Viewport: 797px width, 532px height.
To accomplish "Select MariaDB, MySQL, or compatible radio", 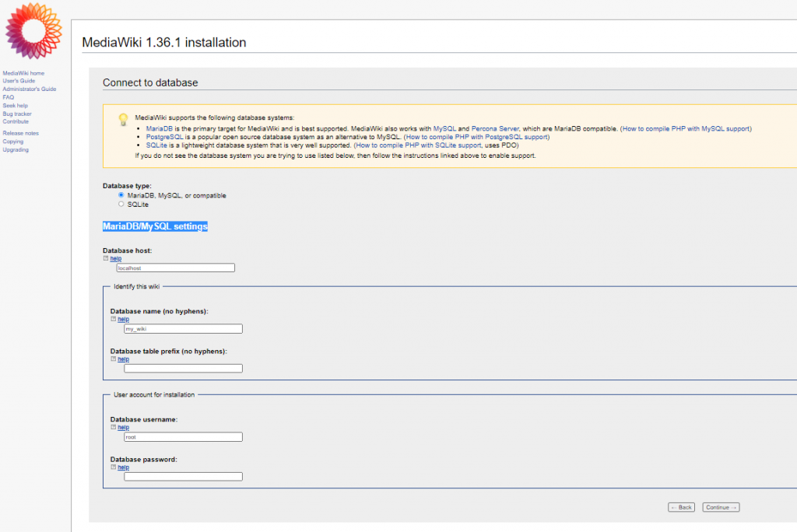I will point(121,195).
